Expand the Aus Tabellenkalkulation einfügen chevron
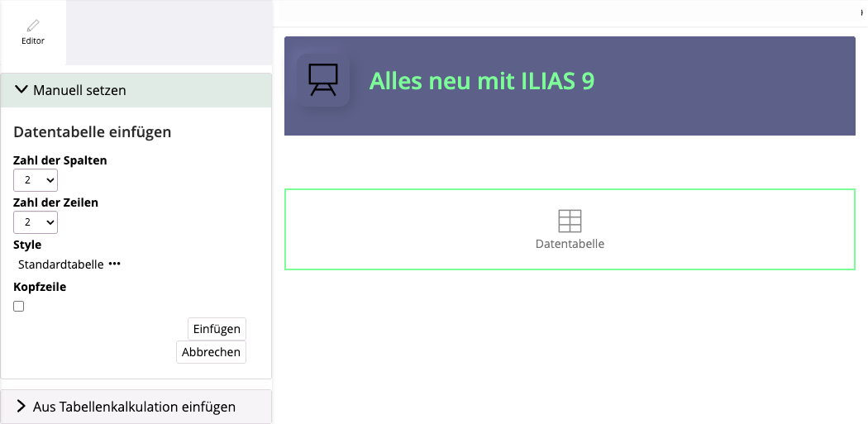 point(21,407)
